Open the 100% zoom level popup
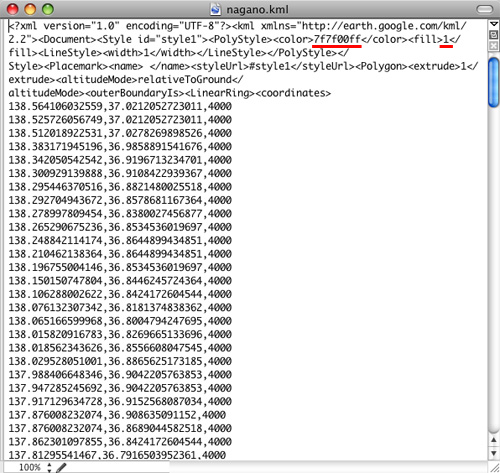Image resolution: width=500 pixels, height=473 pixels. click(30, 467)
